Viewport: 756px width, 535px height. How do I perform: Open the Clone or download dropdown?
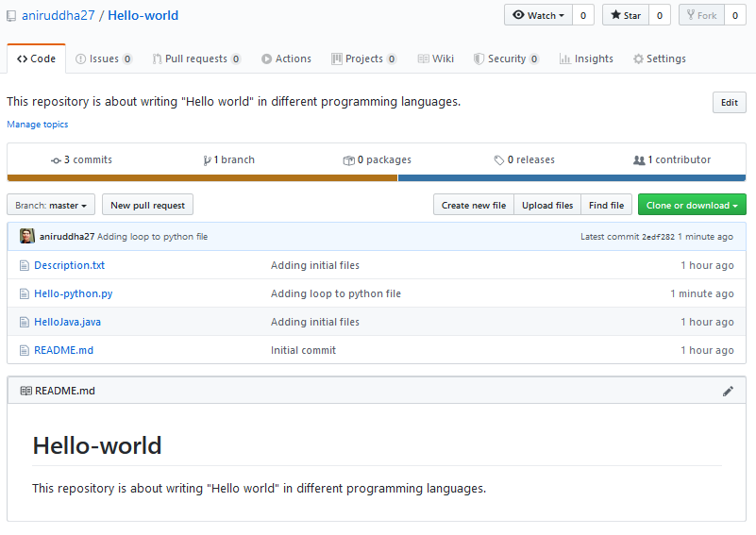point(691,205)
